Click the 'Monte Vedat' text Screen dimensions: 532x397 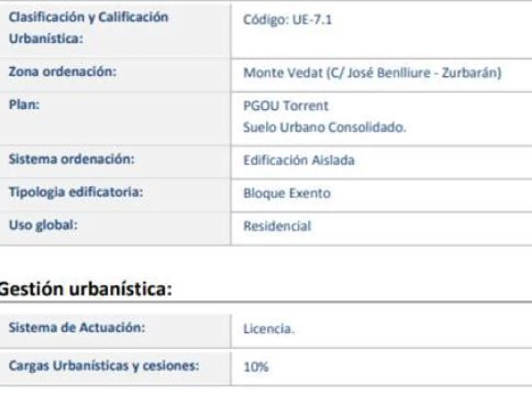coord(283,73)
